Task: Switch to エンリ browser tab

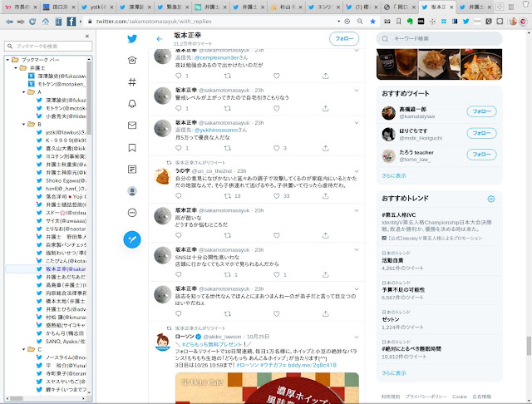Action: 325,7
